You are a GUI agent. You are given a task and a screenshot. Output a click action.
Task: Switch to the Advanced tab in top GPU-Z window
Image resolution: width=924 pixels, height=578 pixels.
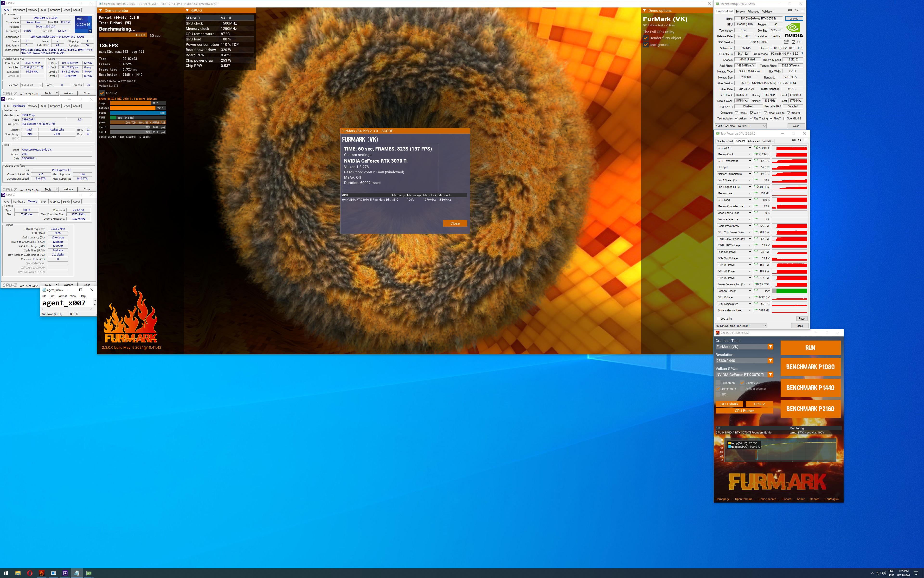click(753, 12)
